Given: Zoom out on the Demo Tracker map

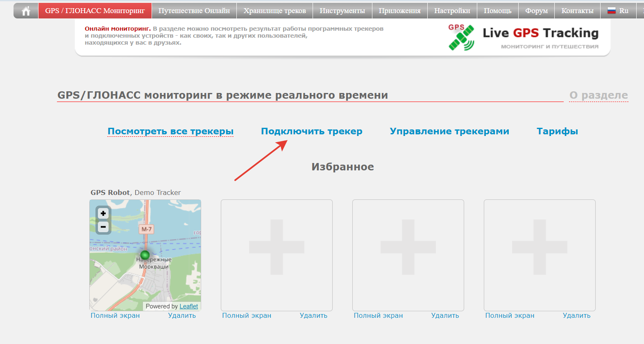Looking at the screenshot, I should pyautogui.click(x=103, y=227).
